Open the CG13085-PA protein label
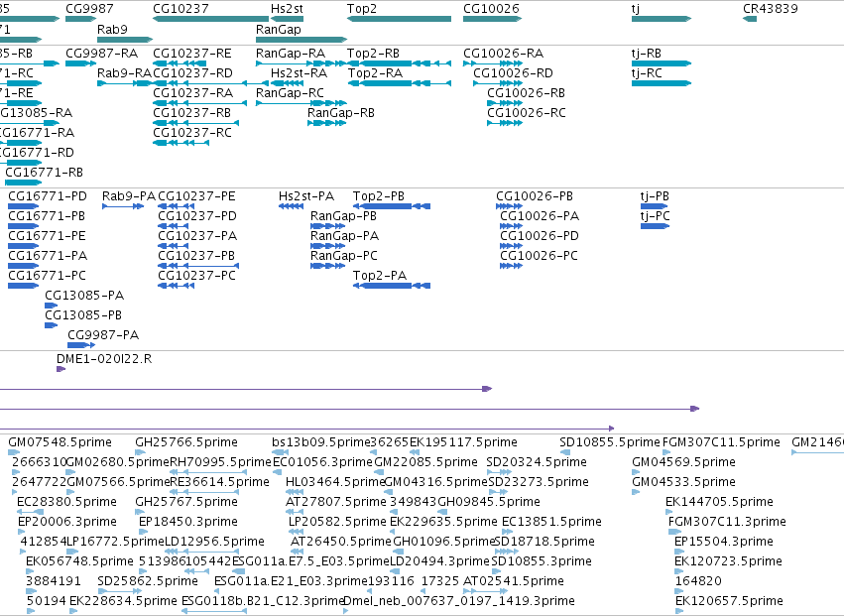The width and height of the screenshot is (844, 616). [x=84, y=296]
